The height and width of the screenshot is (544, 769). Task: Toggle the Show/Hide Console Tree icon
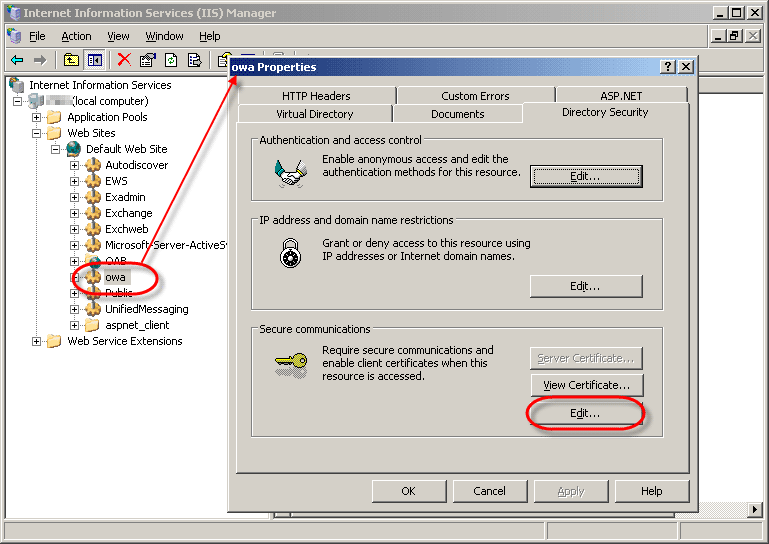95,60
